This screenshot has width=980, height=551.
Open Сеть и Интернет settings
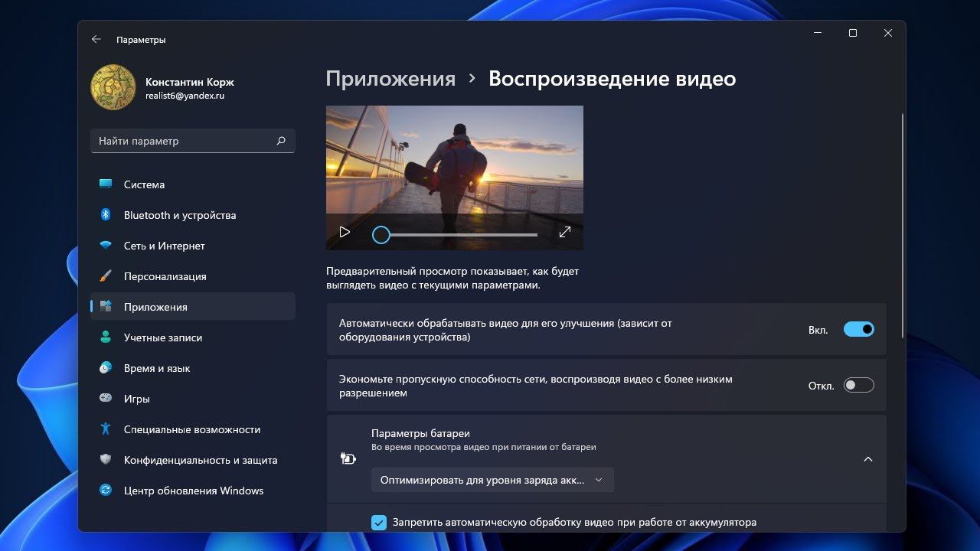(193, 246)
